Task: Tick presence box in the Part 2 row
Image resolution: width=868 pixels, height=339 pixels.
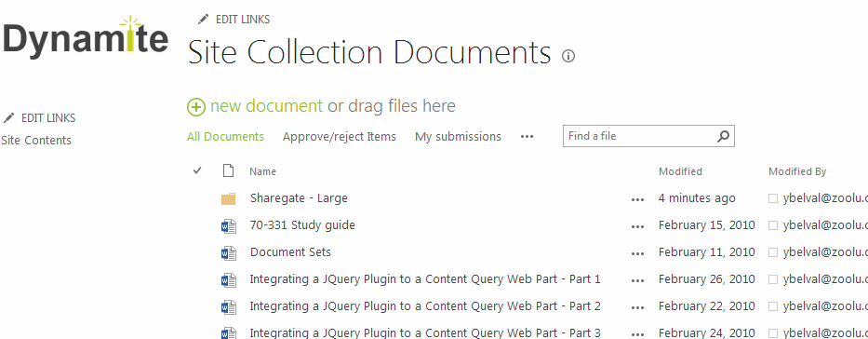Action: click(x=773, y=306)
